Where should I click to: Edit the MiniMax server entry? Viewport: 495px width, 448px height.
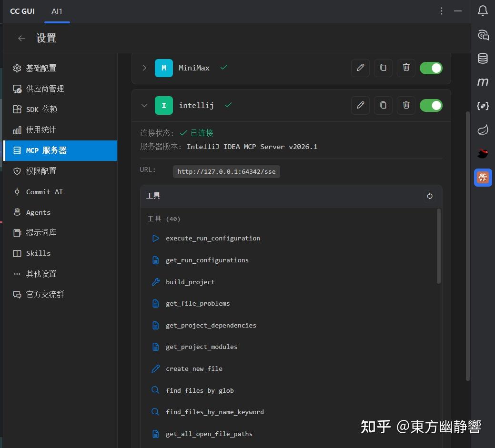coord(360,68)
